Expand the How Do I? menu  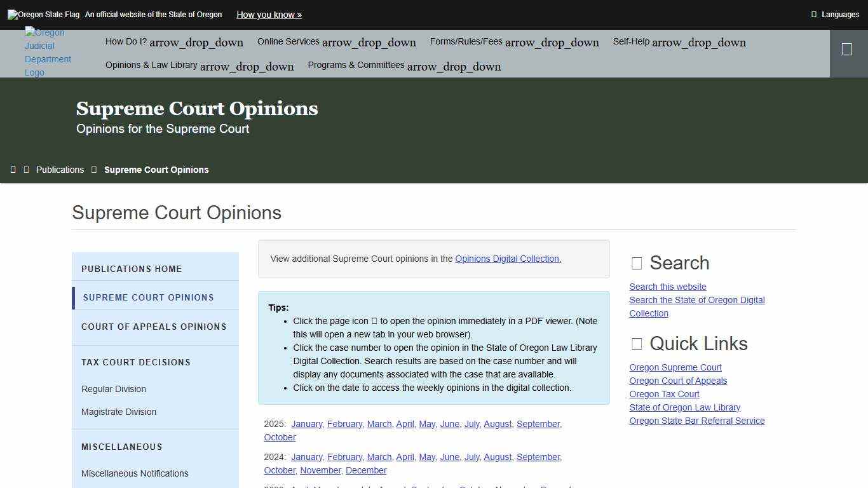pyautogui.click(x=173, y=41)
